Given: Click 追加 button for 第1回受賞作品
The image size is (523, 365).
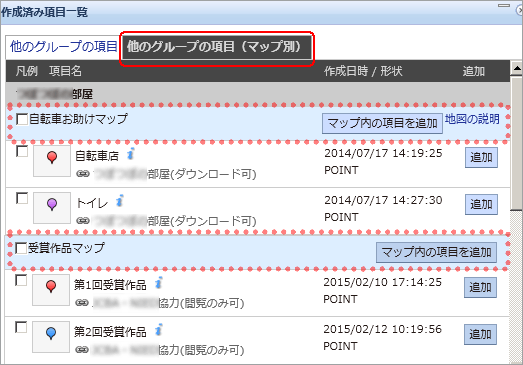Looking at the screenshot, I should 480,287.
